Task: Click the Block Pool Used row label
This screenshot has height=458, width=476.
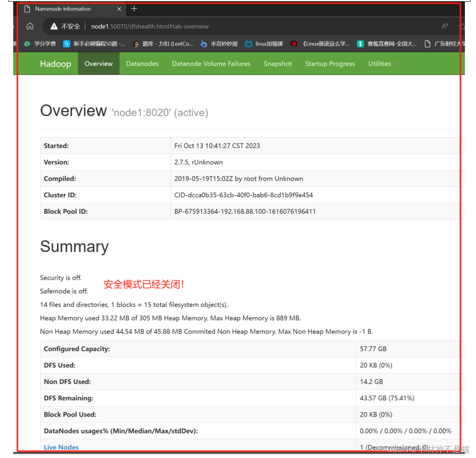Action: (70, 414)
